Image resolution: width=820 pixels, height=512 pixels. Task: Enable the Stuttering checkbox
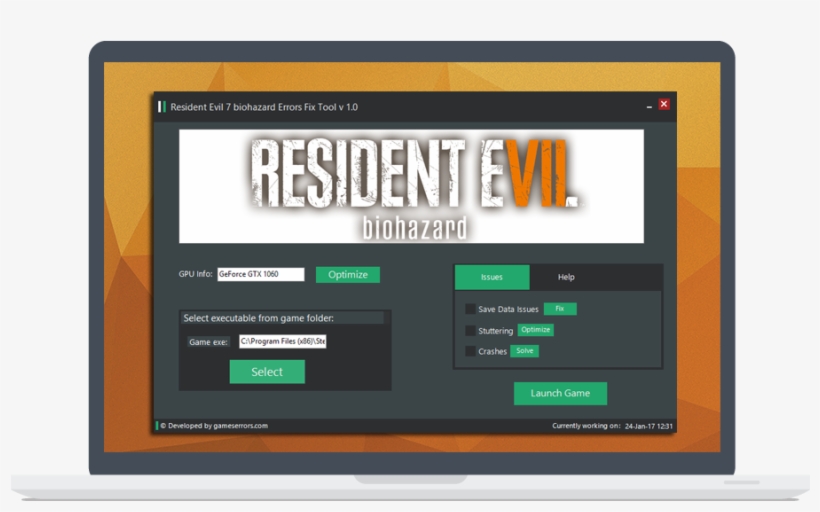470,331
